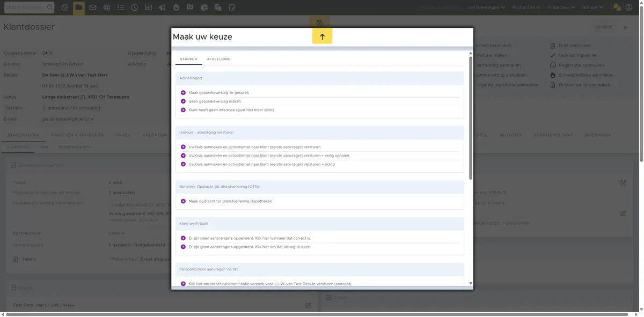Open the task checklist icon in top toolbar
Screen dimensions: 644x317
pos(120,8)
